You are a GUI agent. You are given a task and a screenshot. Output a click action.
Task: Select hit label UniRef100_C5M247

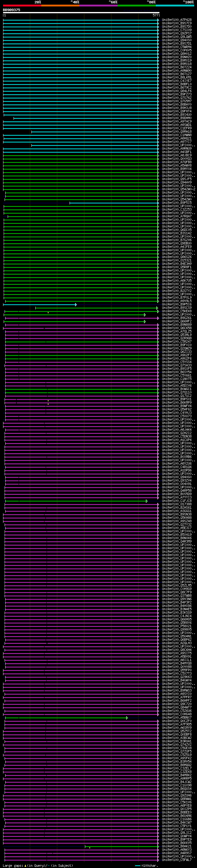pyautogui.click(x=177, y=342)
